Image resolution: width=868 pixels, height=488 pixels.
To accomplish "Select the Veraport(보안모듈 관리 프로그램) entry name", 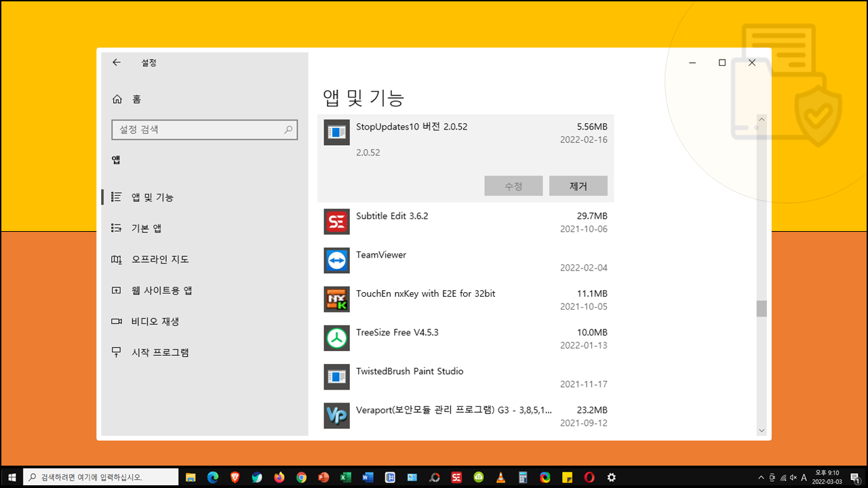I will tap(454, 410).
